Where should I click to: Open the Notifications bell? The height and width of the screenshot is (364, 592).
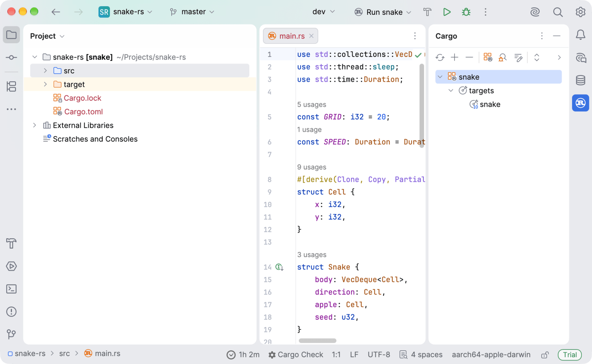(581, 35)
